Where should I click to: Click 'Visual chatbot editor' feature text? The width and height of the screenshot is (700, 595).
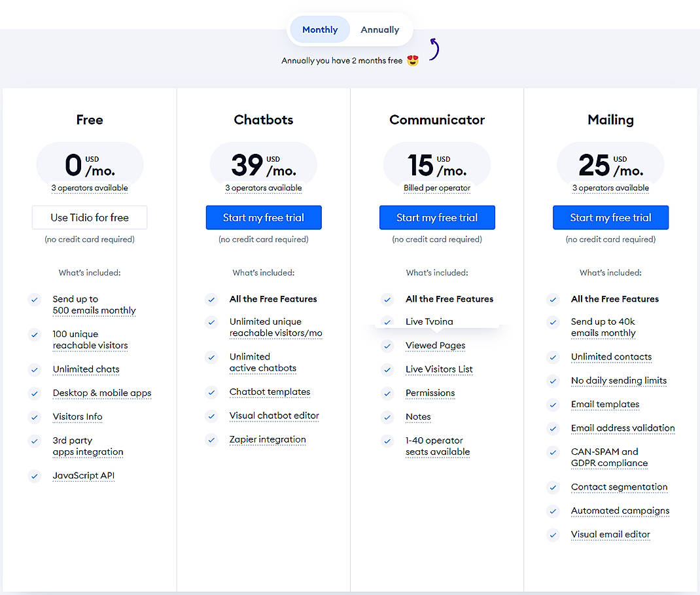click(274, 416)
